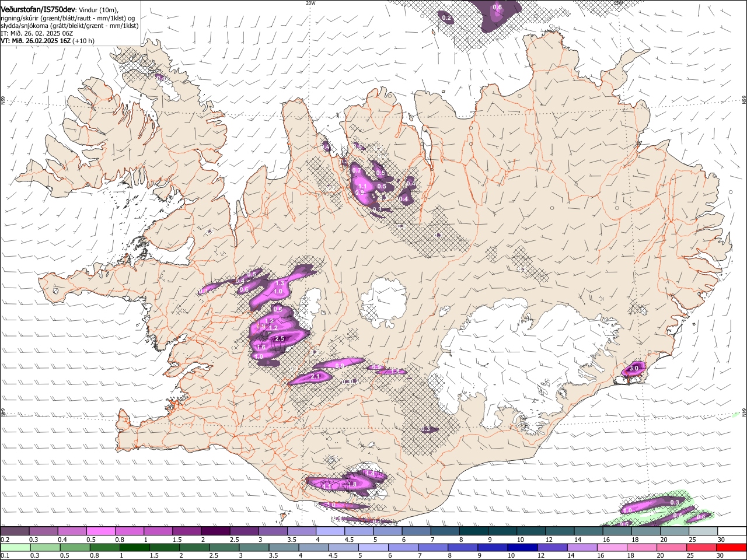This screenshot has height=560, width=747.
Task: Click the 64N latitude label on the right edge
Action: pyautogui.click(x=744, y=412)
